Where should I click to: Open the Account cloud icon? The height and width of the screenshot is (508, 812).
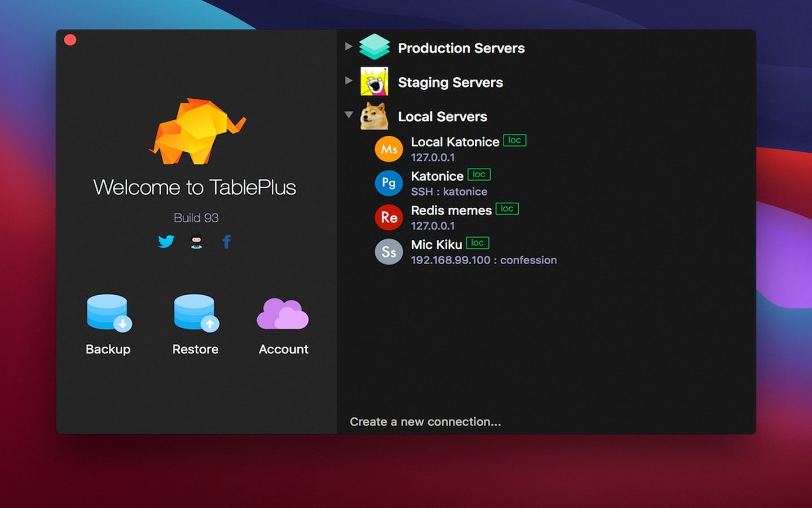pos(283,314)
